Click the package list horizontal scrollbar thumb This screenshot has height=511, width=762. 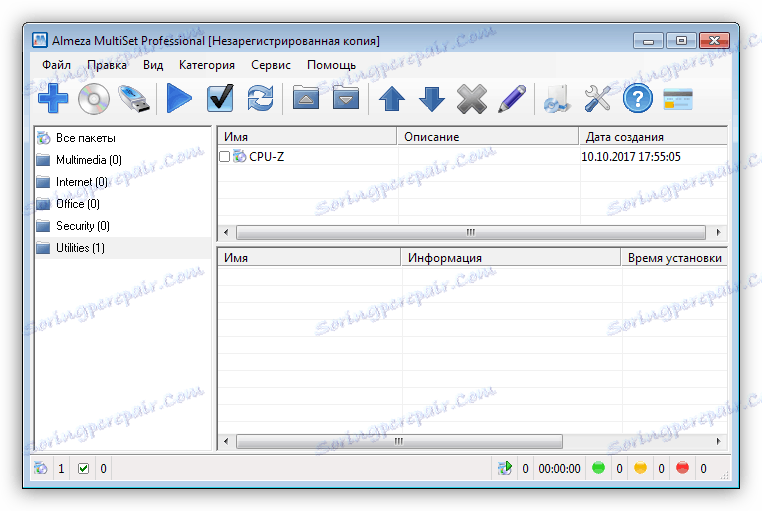[471, 232]
